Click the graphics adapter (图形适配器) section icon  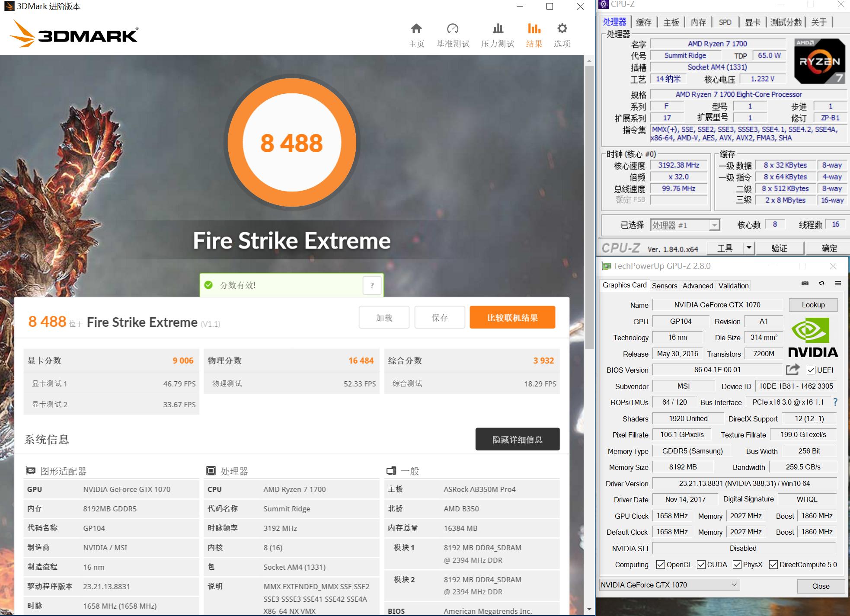[31, 470]
